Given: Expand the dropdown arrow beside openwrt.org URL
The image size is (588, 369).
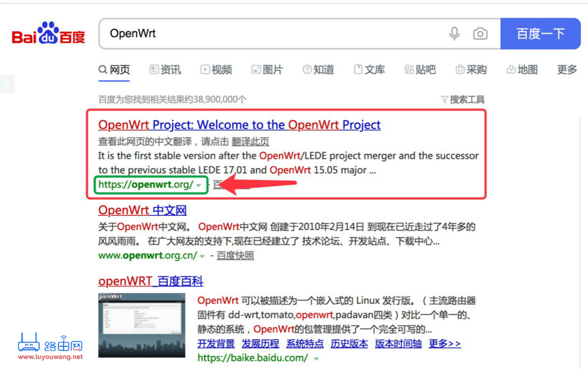Looking at the screenshot, I should tap(200, 185).
